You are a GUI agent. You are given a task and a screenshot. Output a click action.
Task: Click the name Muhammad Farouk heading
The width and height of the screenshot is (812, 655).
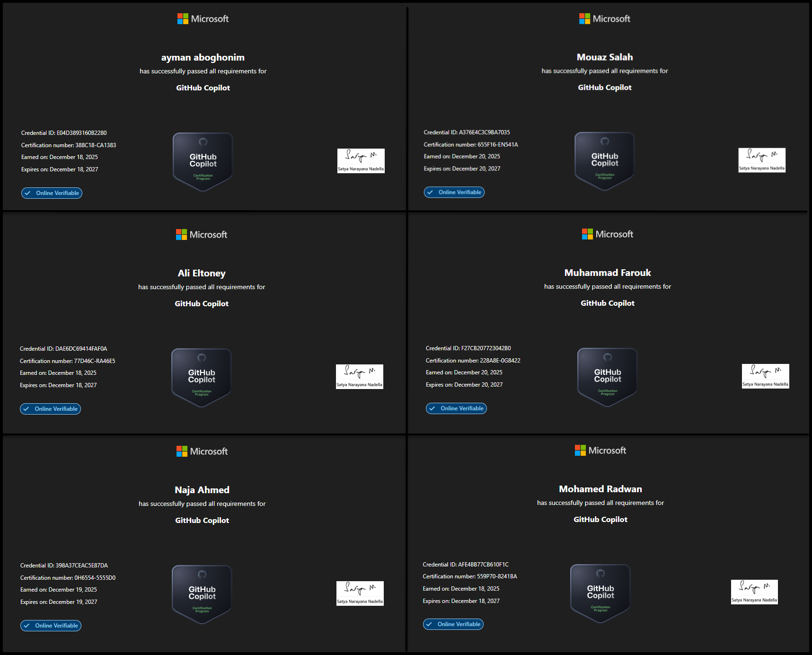point(608,273)
